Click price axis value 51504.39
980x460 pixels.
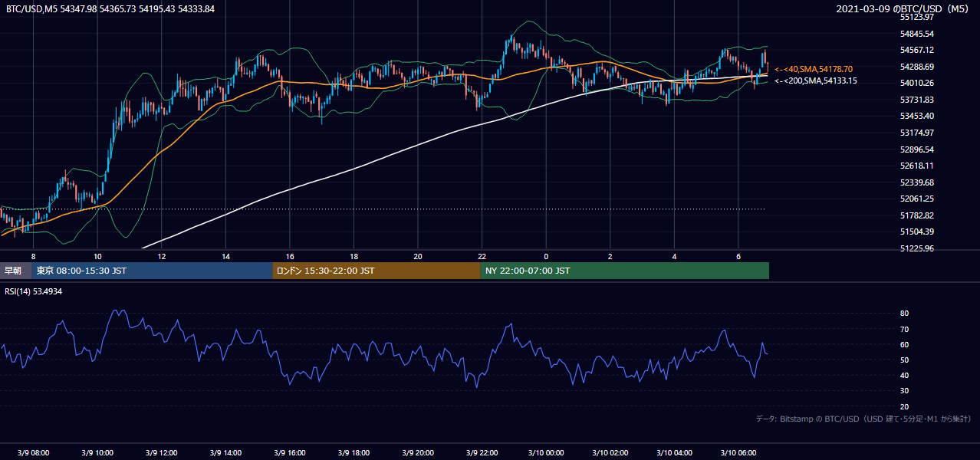[917, 232]
